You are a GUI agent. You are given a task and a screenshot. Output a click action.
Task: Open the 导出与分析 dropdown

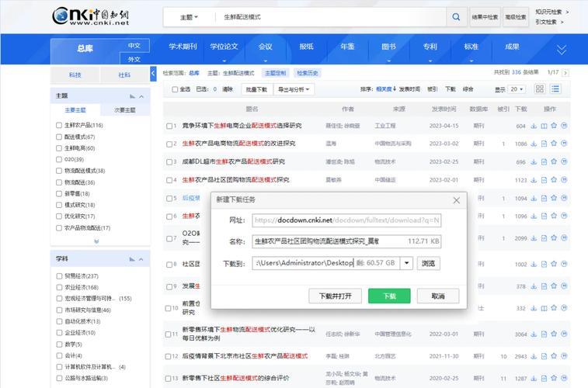(x=294, y=89)
